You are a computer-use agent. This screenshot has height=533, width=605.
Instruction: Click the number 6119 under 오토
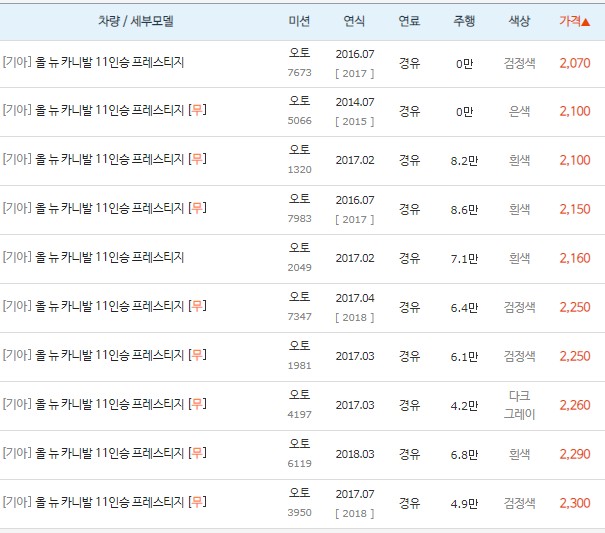pyautogui.click(x=299, y=464)
